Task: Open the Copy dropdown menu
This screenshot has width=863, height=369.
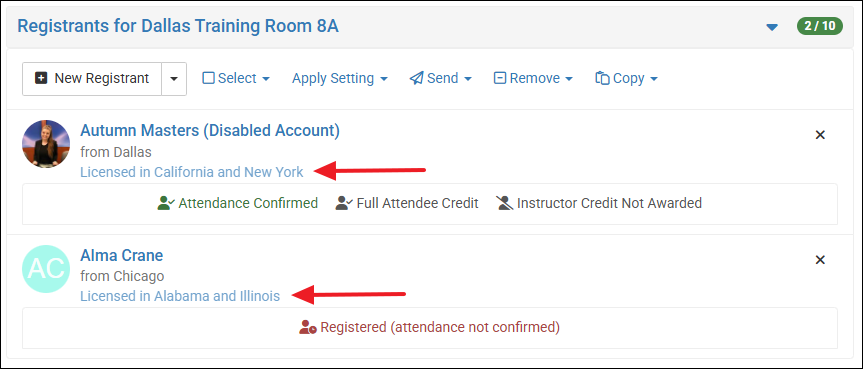Action: pos(626,79)
